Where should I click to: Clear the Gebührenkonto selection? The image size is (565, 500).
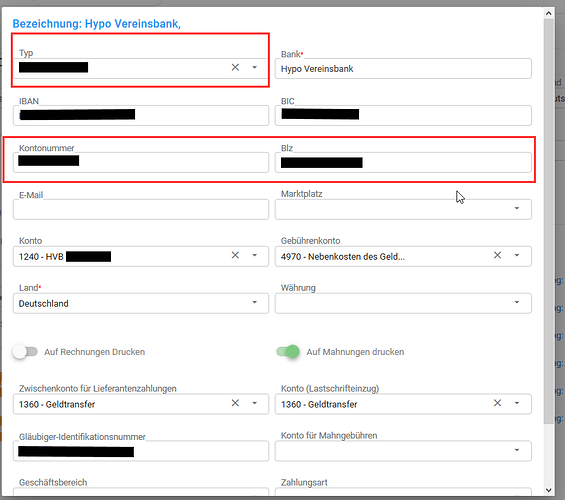tap(497, 255)
